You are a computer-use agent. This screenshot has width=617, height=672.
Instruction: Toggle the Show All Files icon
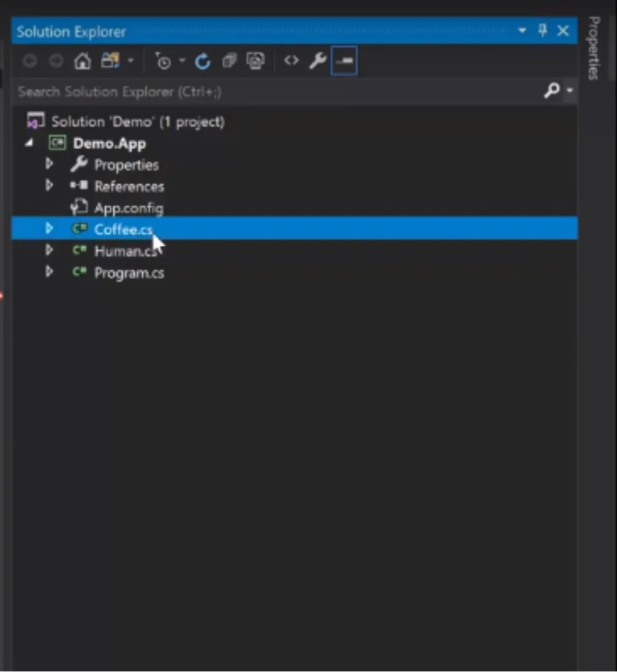(x=256, y=61)
